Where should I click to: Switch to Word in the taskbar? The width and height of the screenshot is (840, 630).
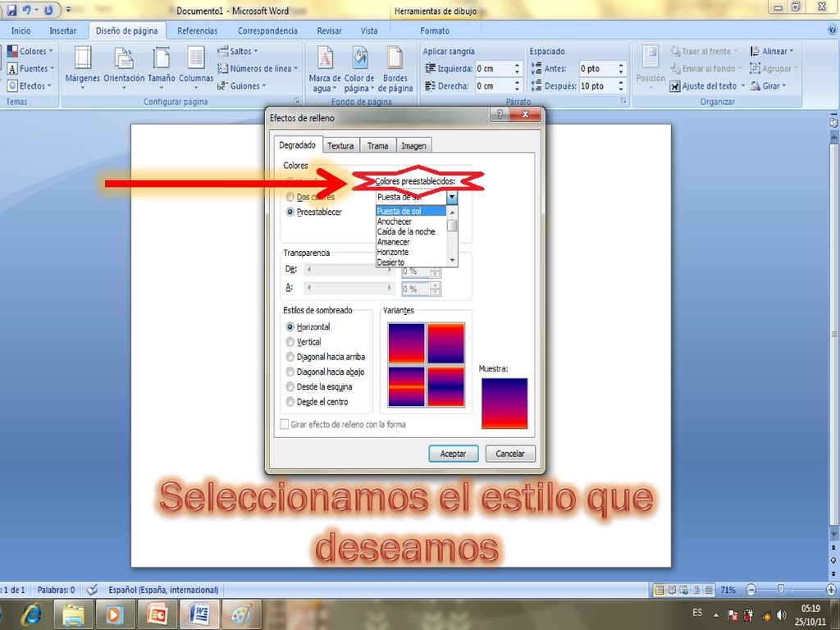coord(199,614)
